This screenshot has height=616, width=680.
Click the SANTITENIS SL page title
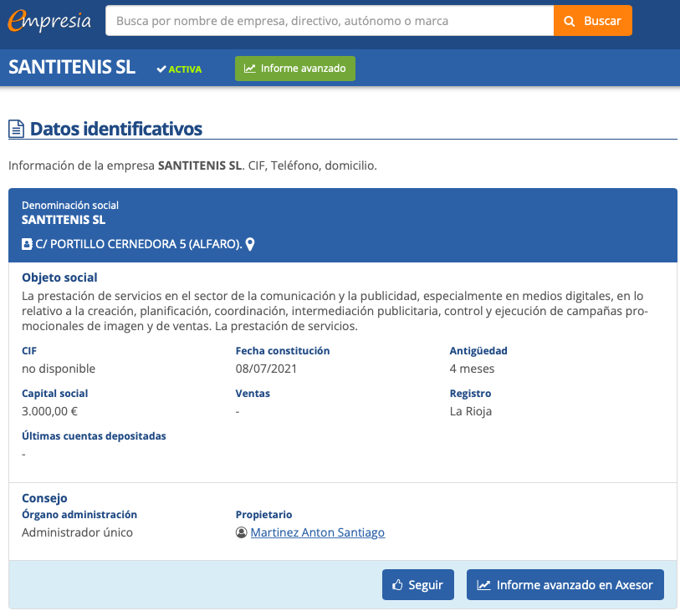coord(72,67)
